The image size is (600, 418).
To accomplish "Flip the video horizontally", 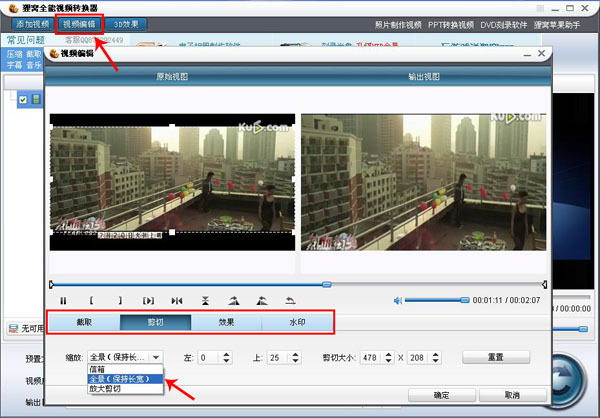I will (x=177, y=301).
